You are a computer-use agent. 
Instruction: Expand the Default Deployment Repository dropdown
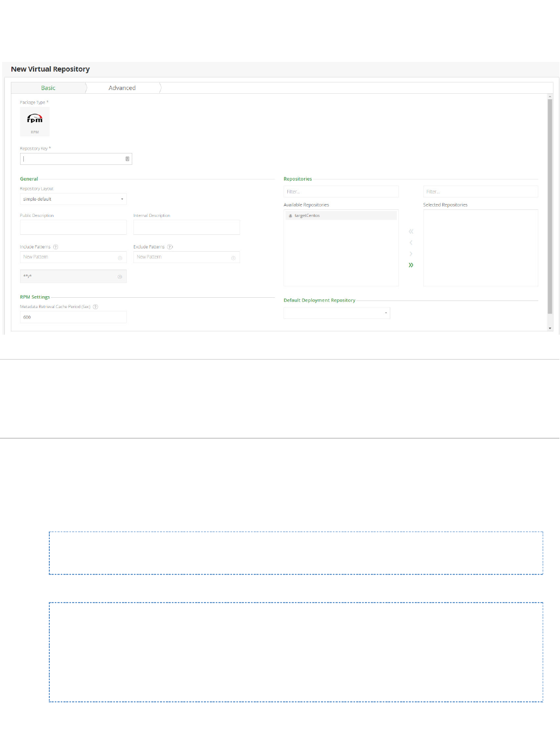pos(337,313)
